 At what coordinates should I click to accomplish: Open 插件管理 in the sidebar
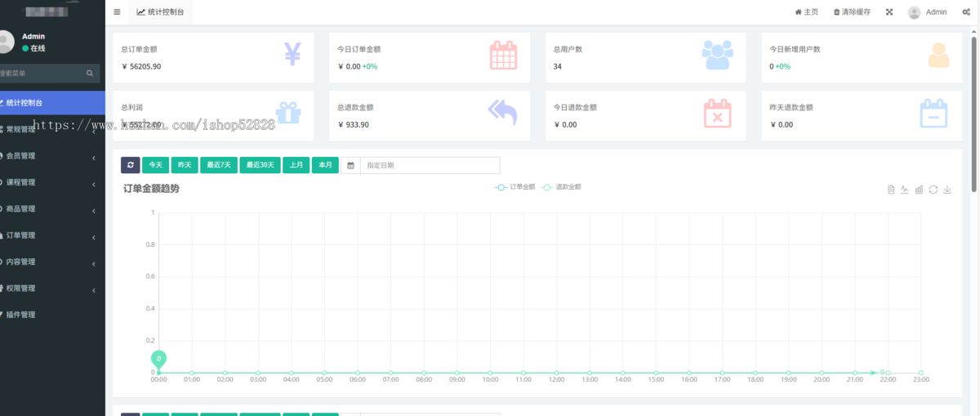point(52,315)
